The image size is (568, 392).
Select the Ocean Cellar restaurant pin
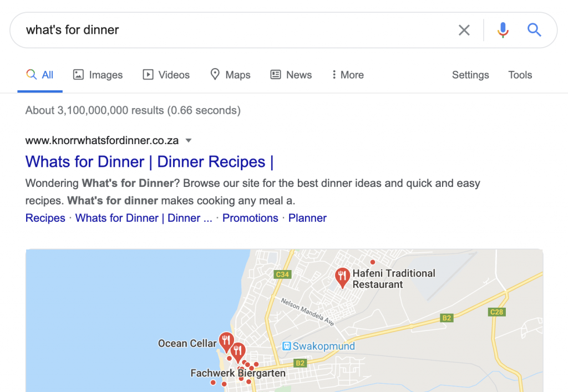tap(226, 340)
